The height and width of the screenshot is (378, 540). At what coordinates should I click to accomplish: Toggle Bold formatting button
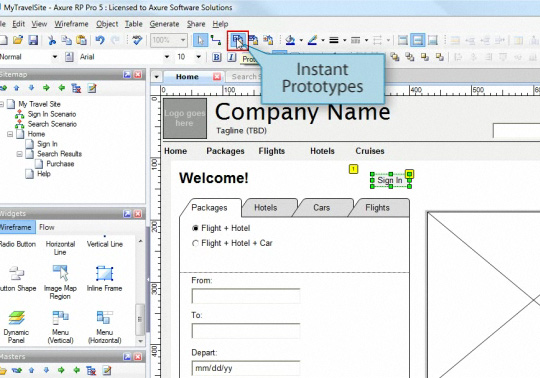[217, 57]
